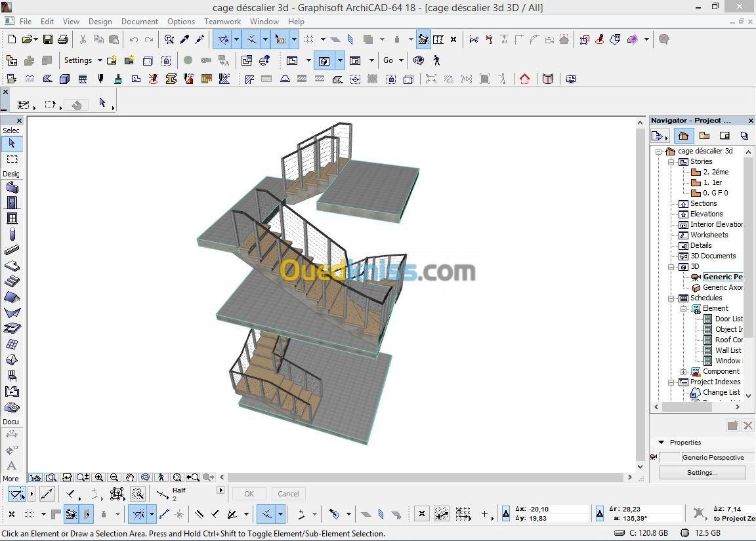Open the Design menu
Viewport: 756px width, 541px height.
point(100,21)
